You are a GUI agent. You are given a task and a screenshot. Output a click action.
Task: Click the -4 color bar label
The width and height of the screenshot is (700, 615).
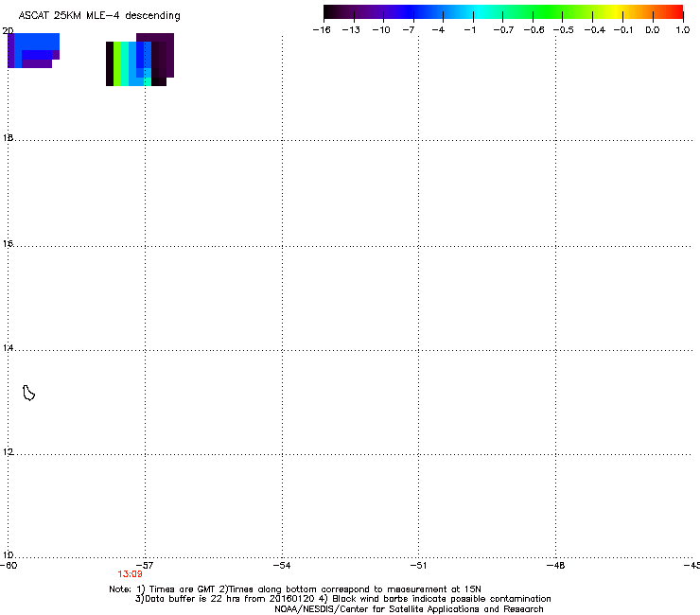[x=438, y=30]
